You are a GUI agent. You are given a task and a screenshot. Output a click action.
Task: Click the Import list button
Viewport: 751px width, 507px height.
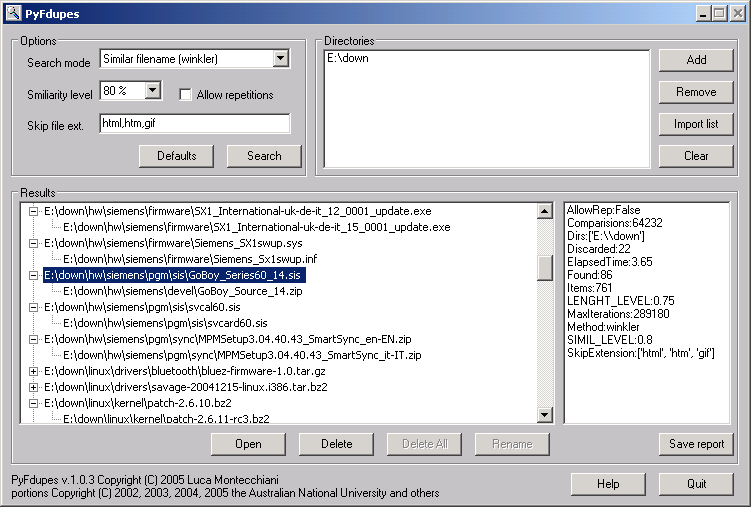696,124
